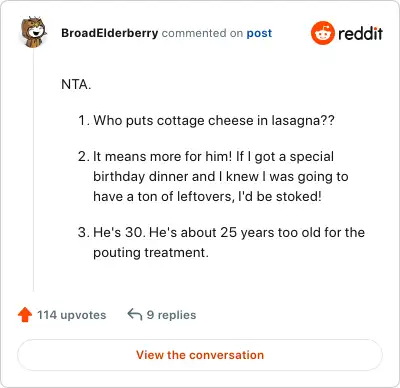400x388 pixels.
Task: Click the 'NTA.' verdict text
Action: (76, 84)
